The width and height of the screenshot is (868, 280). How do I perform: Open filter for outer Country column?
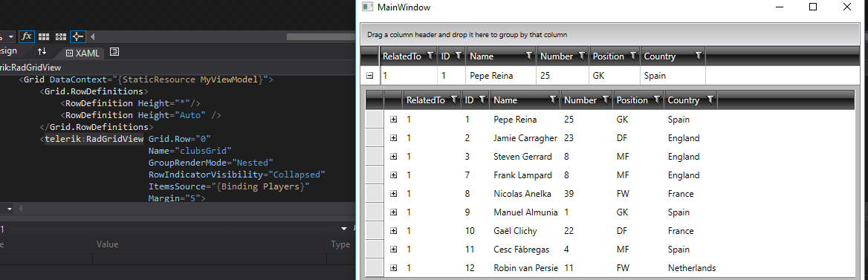(x=699, y=56)
